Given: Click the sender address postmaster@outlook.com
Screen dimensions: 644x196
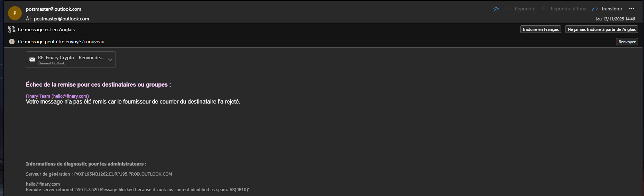Looking at the screenshot, I should click(54, 9).
